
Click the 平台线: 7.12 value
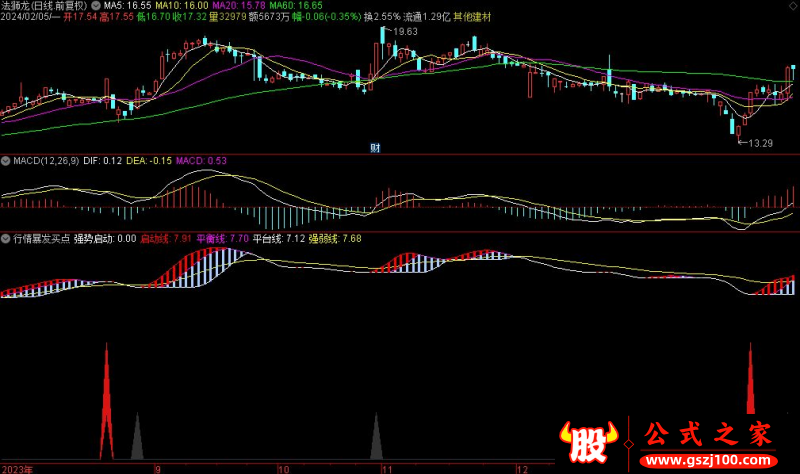click(279, 239)
